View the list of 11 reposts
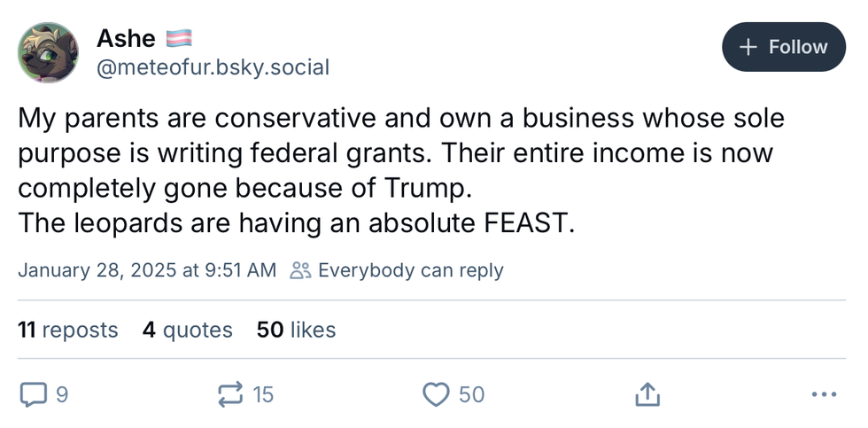This screenshot has height=428, width=868. (67, 331)
